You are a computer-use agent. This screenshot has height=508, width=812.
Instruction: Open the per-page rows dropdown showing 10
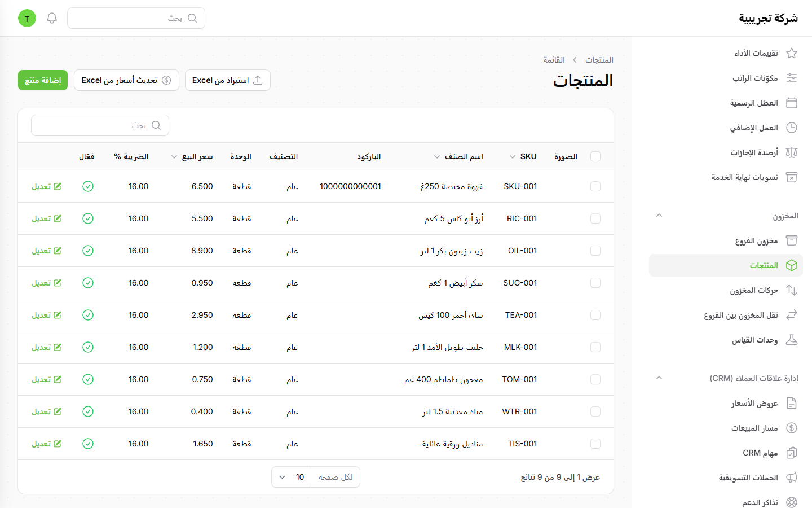click(x=291, y=477)
